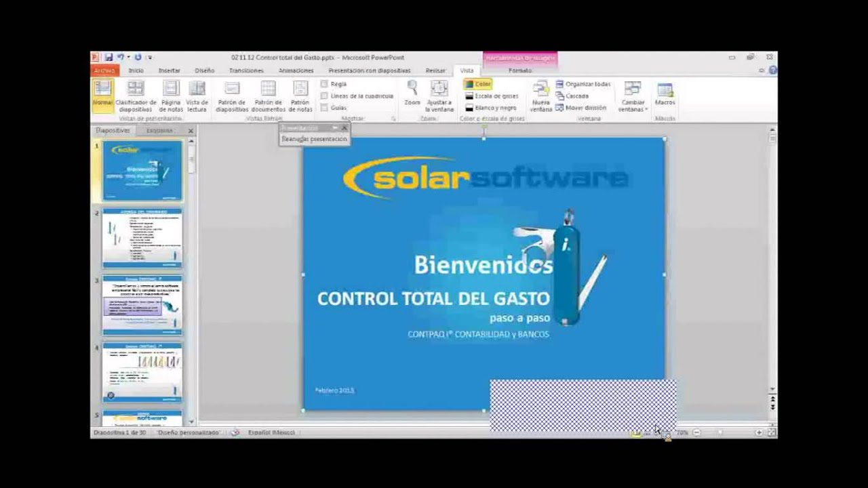Click zoom in plus button
The width and height of the screenshot is (868, 488).
click(x=759, y=432)
